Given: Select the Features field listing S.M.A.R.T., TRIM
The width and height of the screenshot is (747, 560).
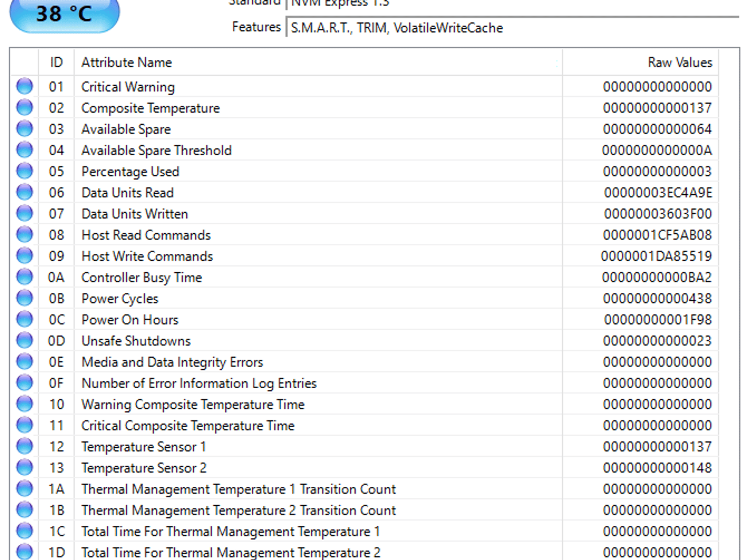Looking at the screenshot, I should [512, 28].
